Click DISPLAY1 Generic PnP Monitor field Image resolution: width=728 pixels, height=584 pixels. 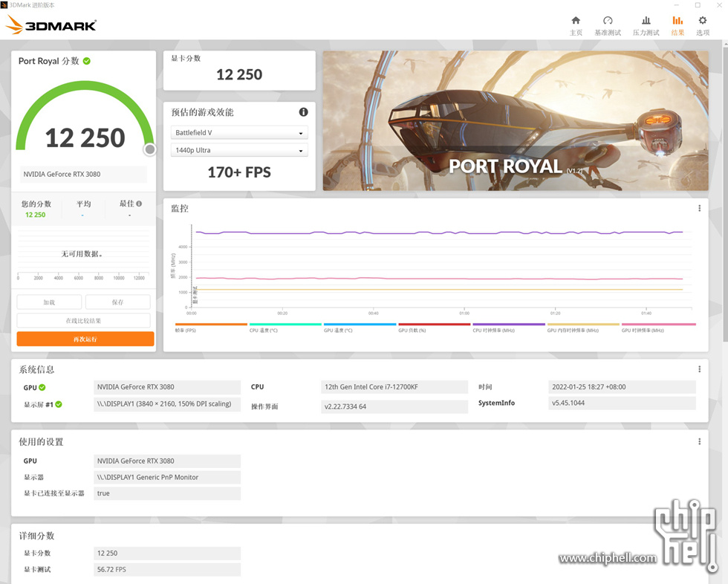[167, 477]
